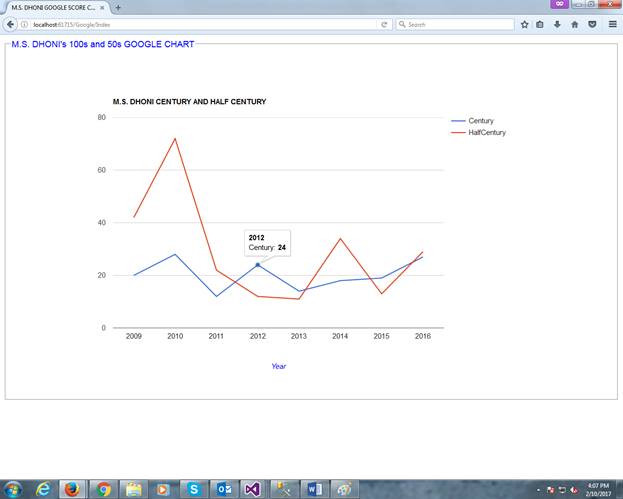623x499 pixels.
Task: Open Google Chrome from the taskbar
Action: (103, 489)
